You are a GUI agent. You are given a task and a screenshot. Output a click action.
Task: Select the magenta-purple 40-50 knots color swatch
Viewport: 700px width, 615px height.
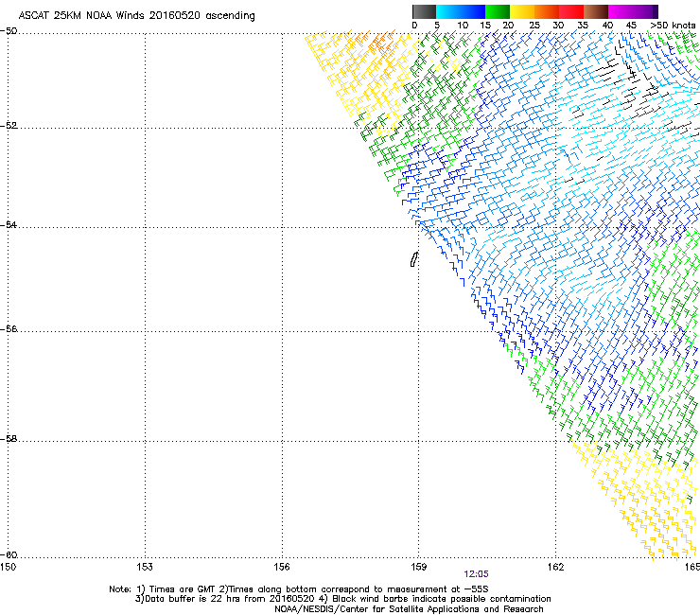click(x=633, y=11)
